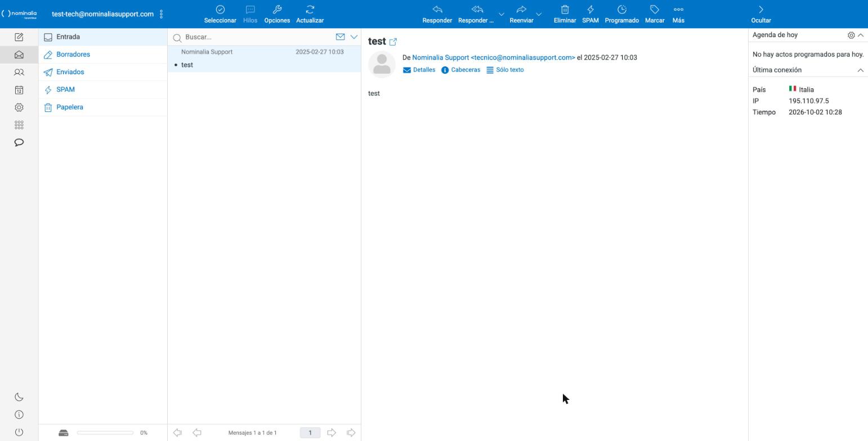Image resolution: width=868 pixels, height=441 pixels.
Task: Collapse the Última conexión section
Action: (x=861, y=70)
